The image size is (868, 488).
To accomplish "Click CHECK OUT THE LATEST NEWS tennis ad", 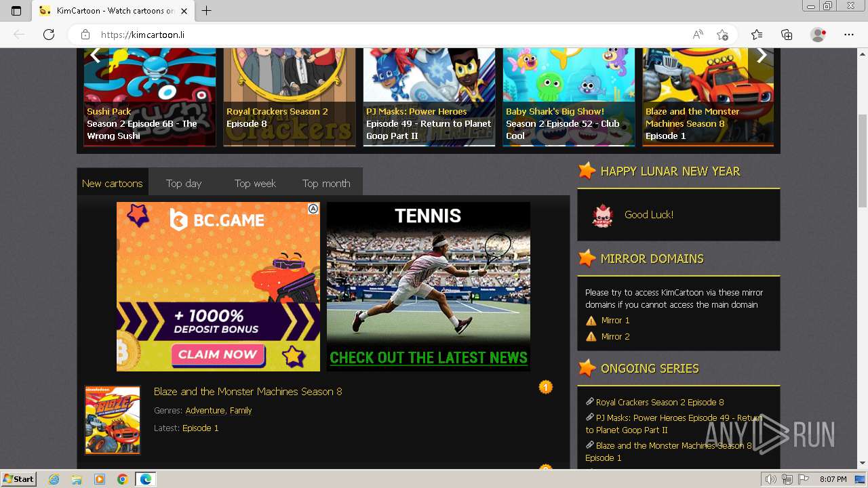I will tap(428, 358).
